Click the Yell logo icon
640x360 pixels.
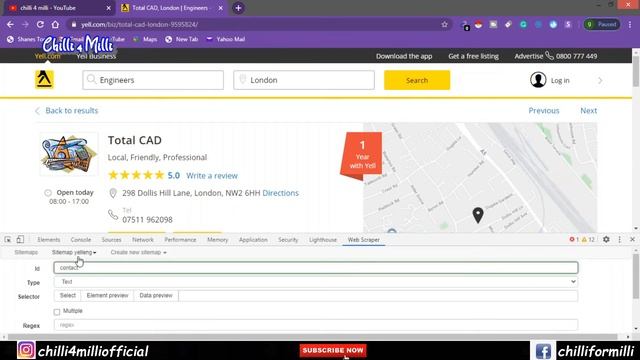(x=44, y=79)
